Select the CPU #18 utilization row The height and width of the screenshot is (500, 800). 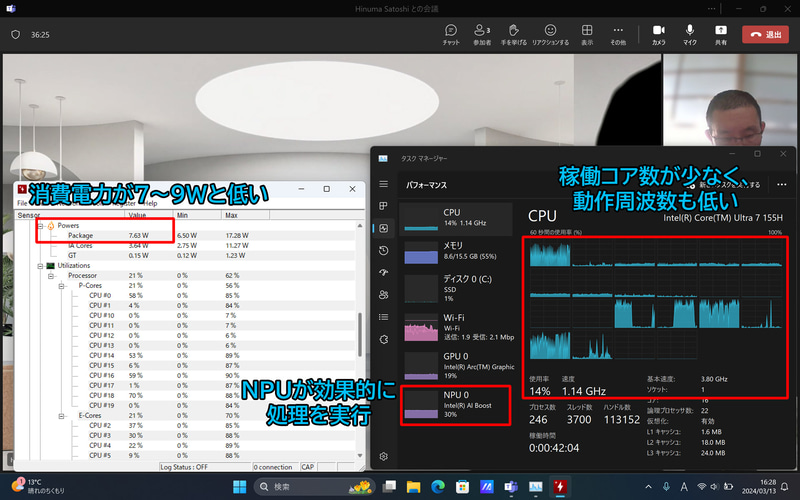point(185,395)
